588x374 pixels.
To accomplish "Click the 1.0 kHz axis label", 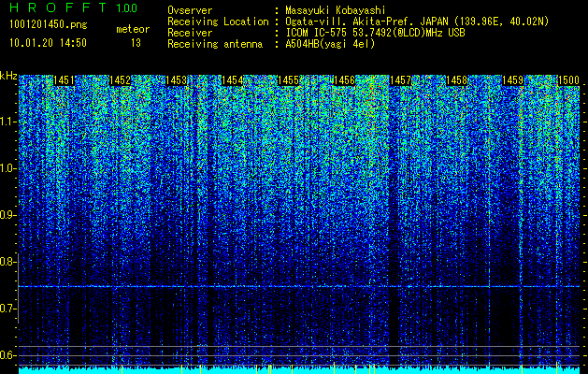I will point(8,168).
